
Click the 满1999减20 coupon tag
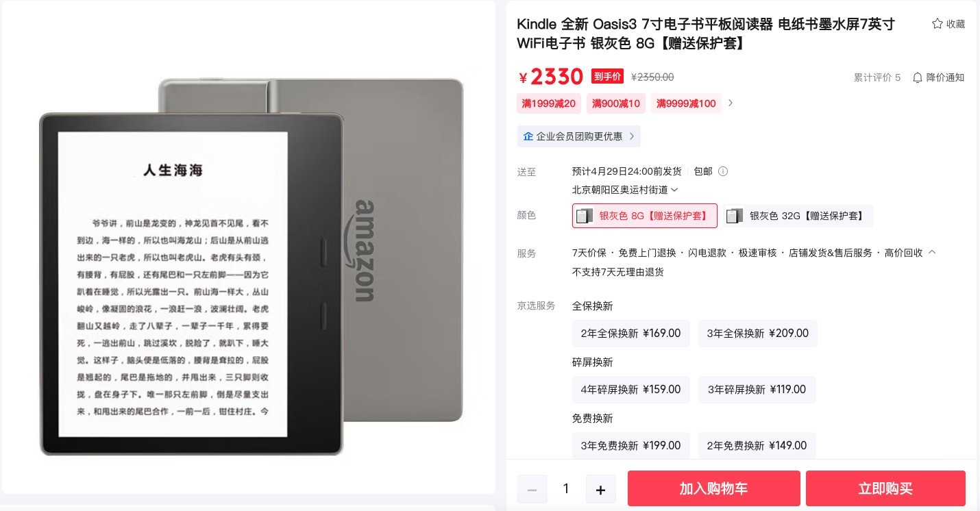(x=549, y=103)
